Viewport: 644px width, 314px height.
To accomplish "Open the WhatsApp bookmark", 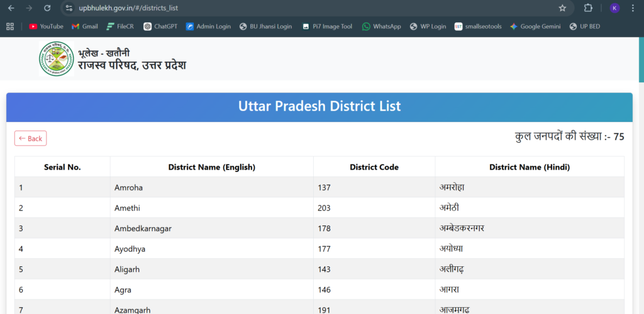I will (x=382, y=26).
